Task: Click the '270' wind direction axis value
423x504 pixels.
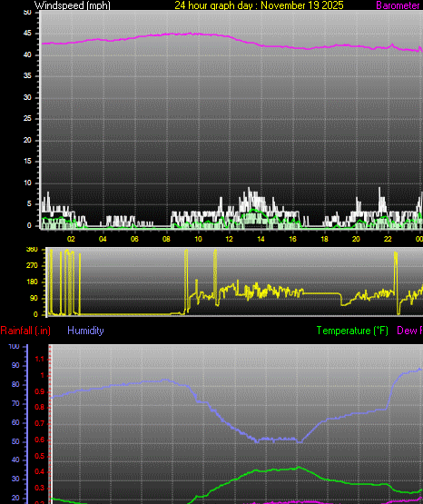Action: click(32, 265)
